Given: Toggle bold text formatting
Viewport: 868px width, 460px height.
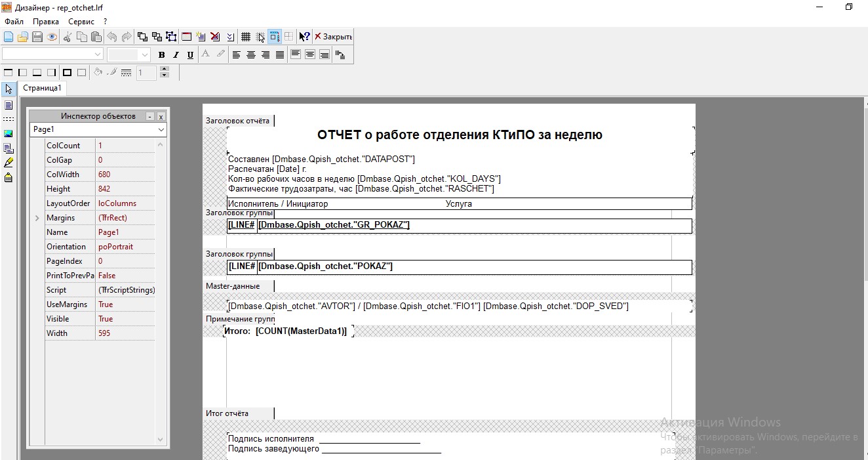Looking at the screenshot, I should [161, 54].
